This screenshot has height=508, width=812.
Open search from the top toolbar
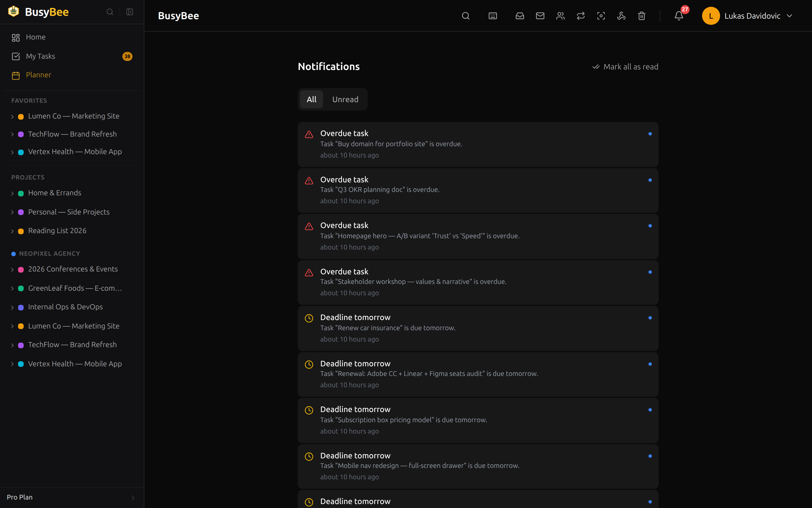[x=465, y=16]
